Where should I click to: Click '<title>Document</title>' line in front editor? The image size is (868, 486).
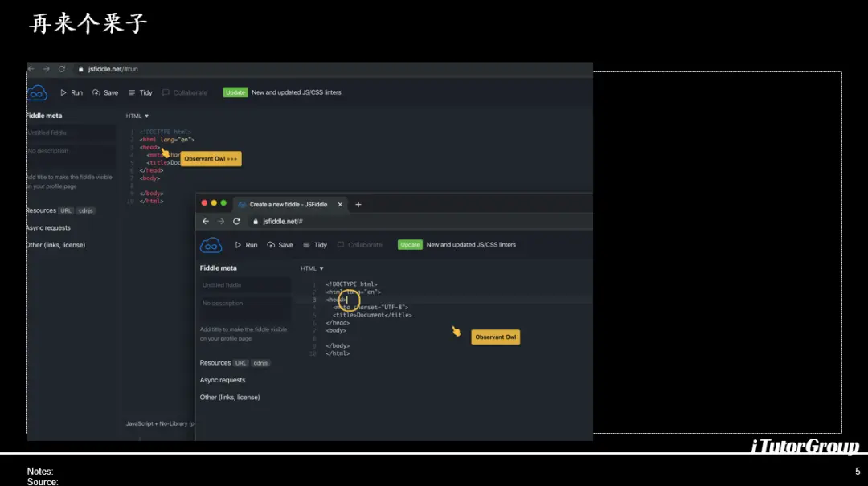[372, 315]
